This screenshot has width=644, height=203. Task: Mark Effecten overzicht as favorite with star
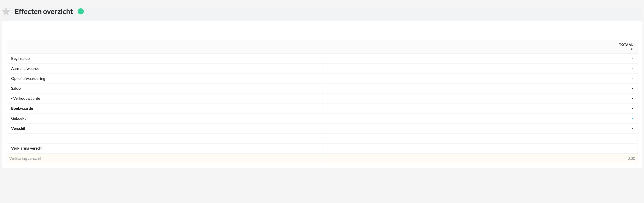6,12
